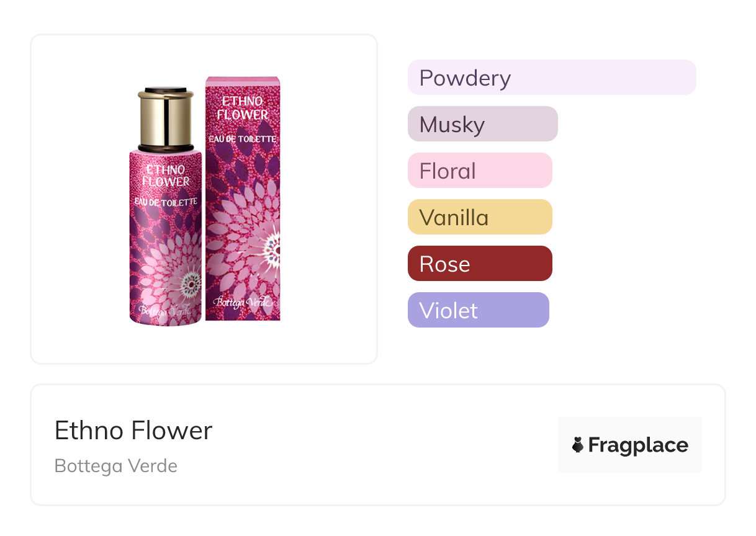Click the Fragplace perfume bottle icon
756x536 pixels.
(x=578, y=445)
